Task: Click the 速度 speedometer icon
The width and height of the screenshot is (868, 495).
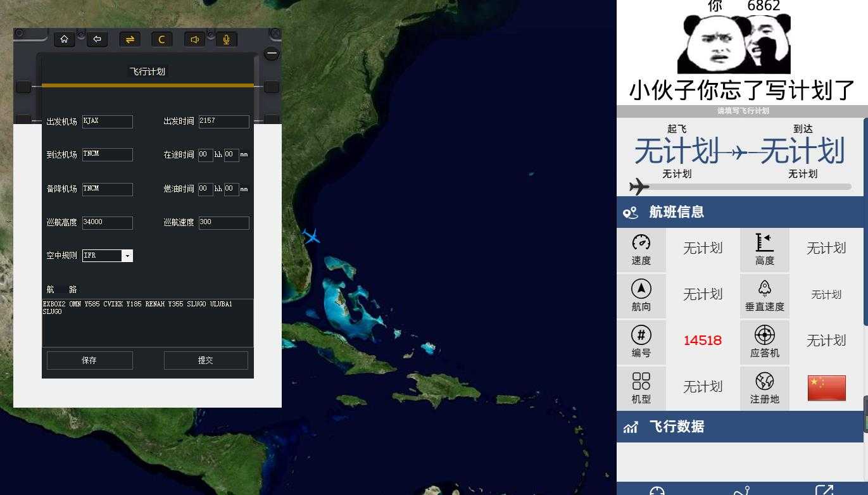Action: (x=641, y=243)
